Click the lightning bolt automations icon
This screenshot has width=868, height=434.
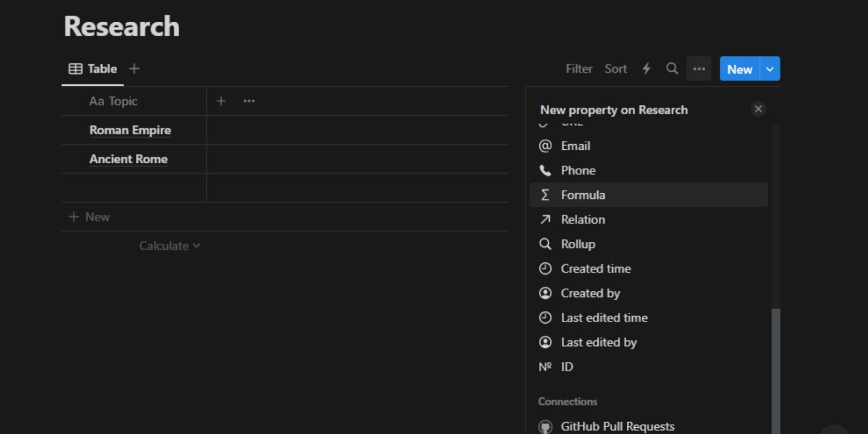pos(646,69)
